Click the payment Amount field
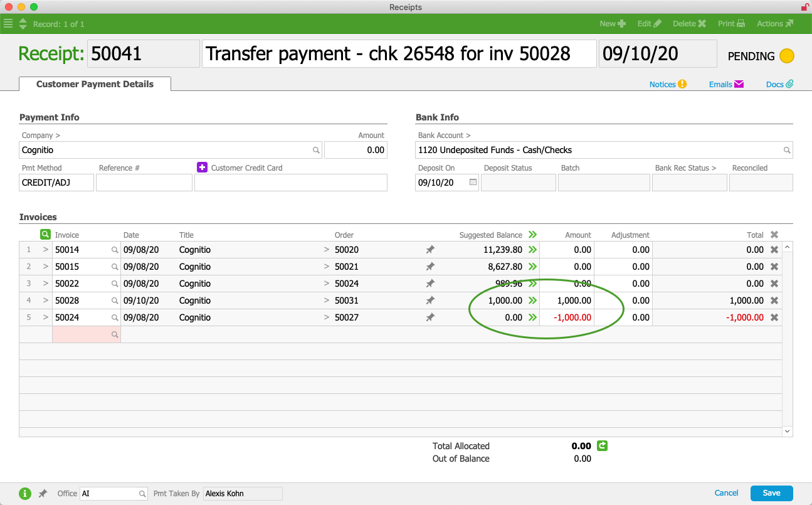This screenshot has width=812, height=505. [356, 150]
